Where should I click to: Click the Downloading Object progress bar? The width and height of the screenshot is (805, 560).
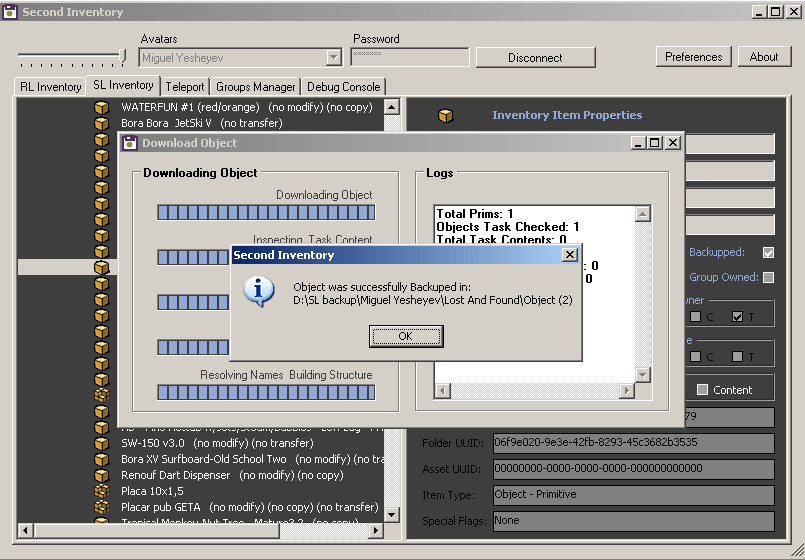(266, 213)
